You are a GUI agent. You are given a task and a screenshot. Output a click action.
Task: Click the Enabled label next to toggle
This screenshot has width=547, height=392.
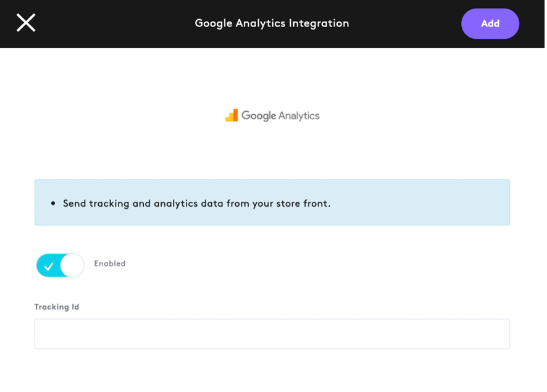click(109, 264)
